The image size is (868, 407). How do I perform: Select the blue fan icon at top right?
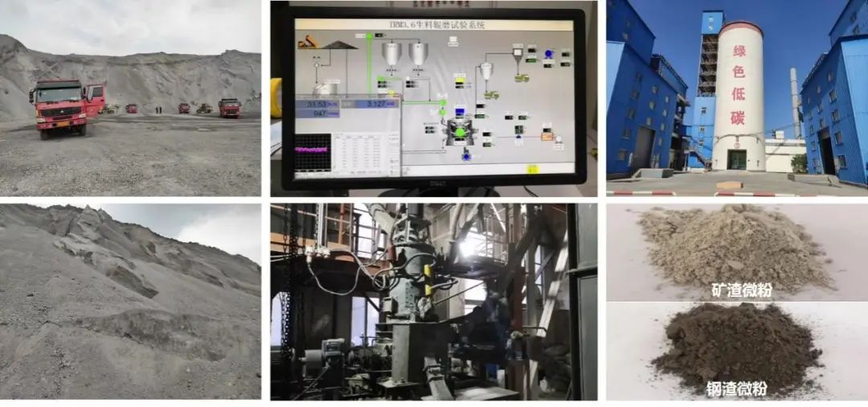(x=549, y=55)
